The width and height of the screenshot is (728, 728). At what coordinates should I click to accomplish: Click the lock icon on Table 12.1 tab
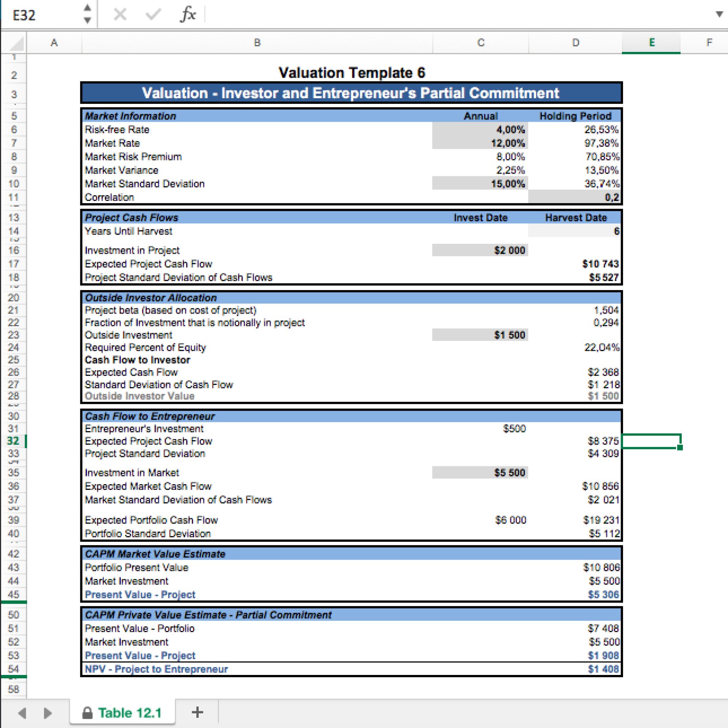point(88,713)
